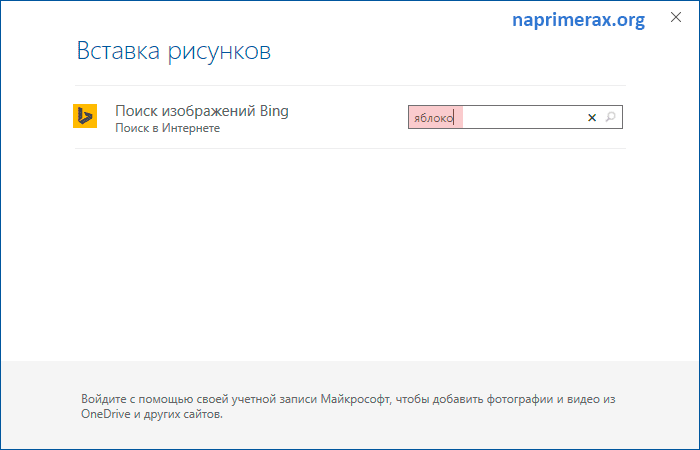This screenshot has height=450, width=700.
Task: Click the word рисунков in the title
Action: tap(219, 53)
